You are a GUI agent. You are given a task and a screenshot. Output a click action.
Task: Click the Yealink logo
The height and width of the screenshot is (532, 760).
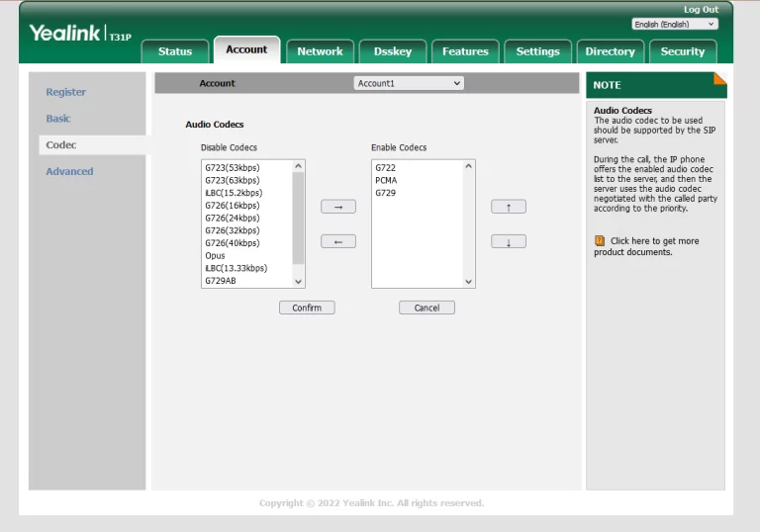coord(65,34)
